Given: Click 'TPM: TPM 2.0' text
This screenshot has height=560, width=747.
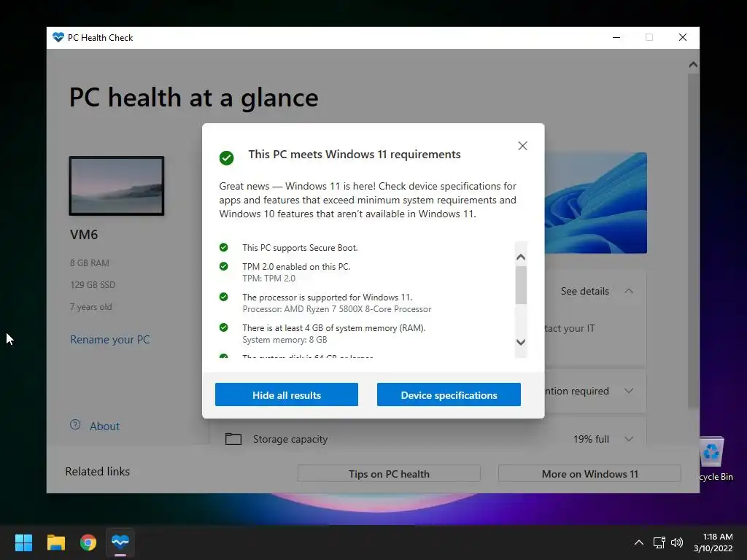Looking at the screenshot, I should tap(268, 278).
